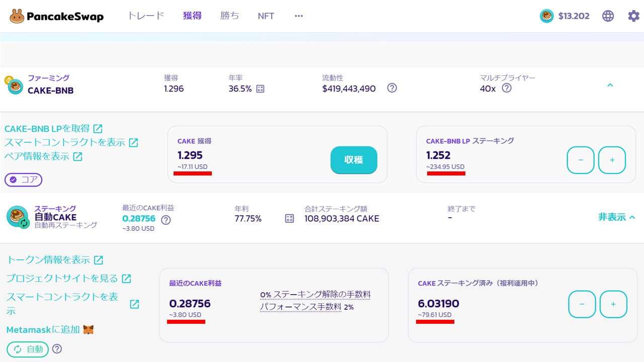The width and height of the screenshot is (644, 362).
Task: Open ROI calculator next to 77.75%
Action: 289,219
